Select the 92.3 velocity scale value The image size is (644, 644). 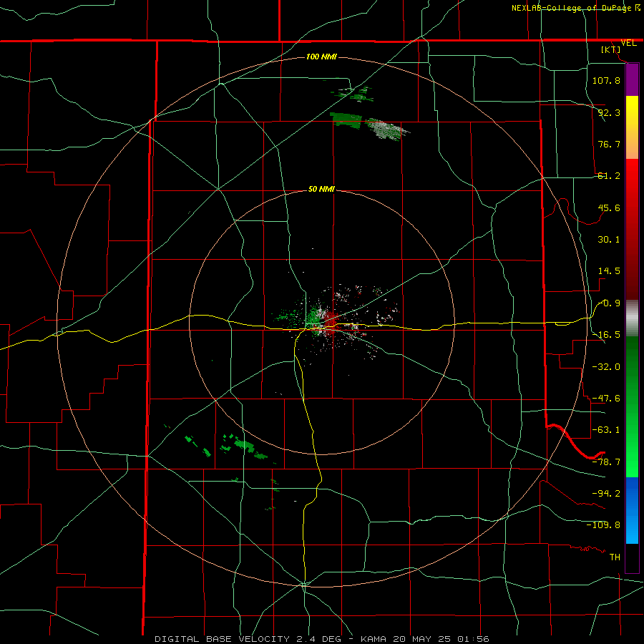pyautogui.click(x=609, y=112)
